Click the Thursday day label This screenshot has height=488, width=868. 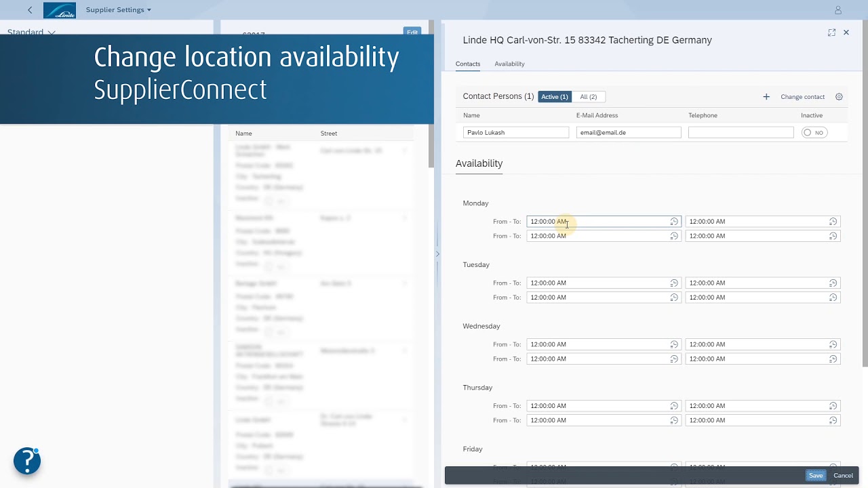tap(477, 388)
